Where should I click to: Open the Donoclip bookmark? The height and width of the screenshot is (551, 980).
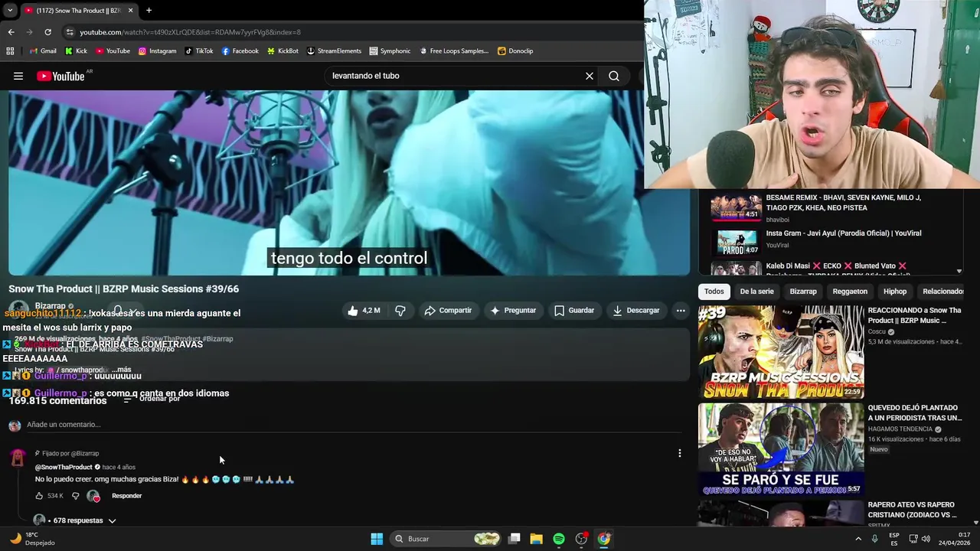(515, 51)
